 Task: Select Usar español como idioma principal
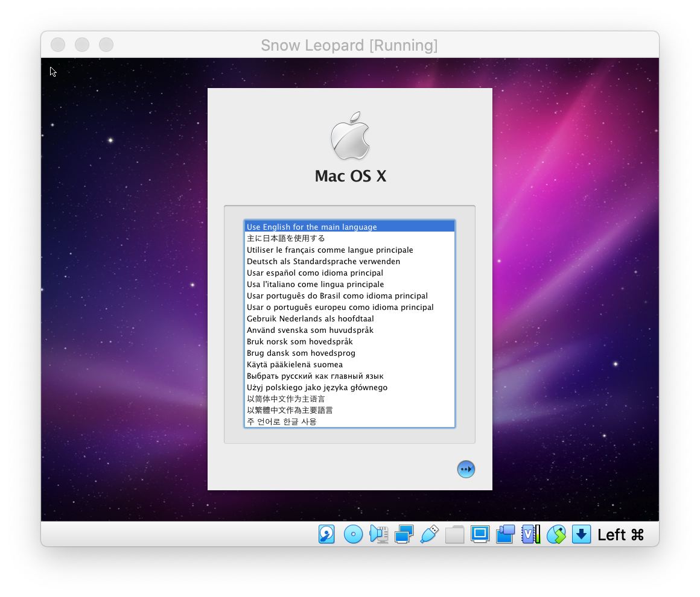[349, 273]
